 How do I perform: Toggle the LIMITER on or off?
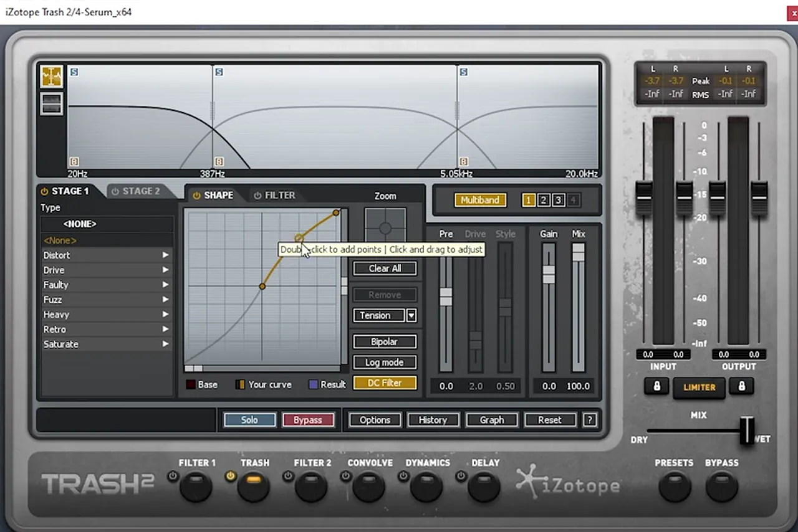pyautogui.click(x=699, y=387)
